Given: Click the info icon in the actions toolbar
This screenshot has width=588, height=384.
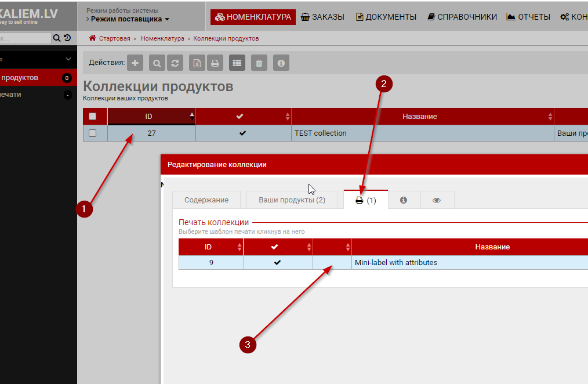Looking at the screenshot, I should tap(281, 63).
